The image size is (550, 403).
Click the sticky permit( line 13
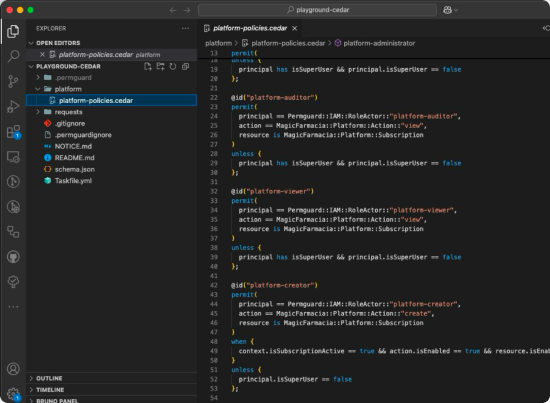pos(244,53)
